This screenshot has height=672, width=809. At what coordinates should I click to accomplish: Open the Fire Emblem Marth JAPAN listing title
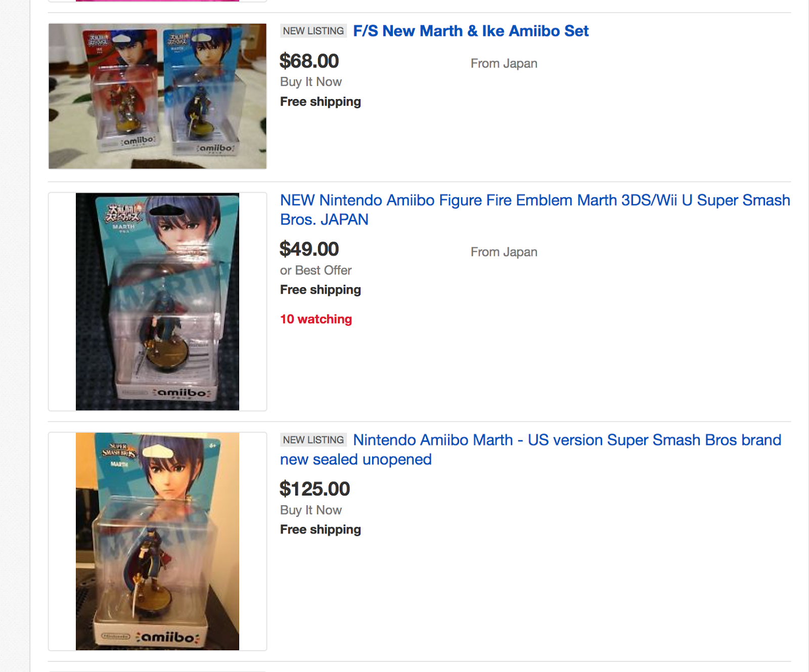pyautogui.click(x=534, y=201)
